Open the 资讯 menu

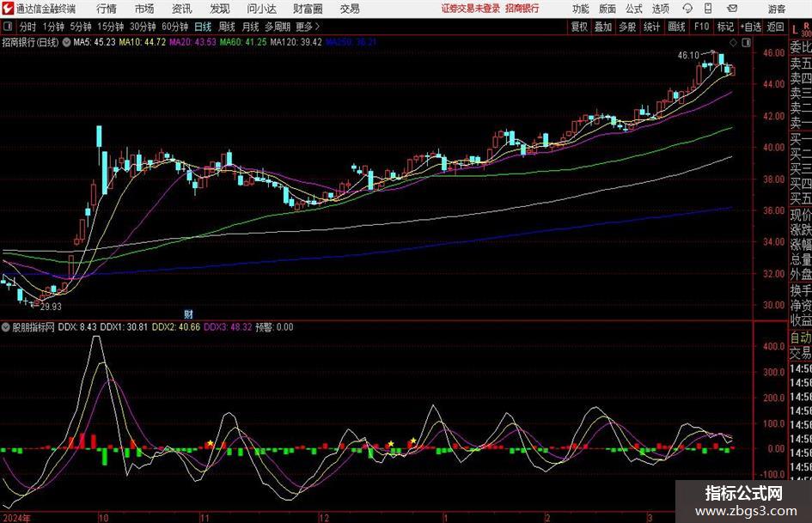(182, 9)
